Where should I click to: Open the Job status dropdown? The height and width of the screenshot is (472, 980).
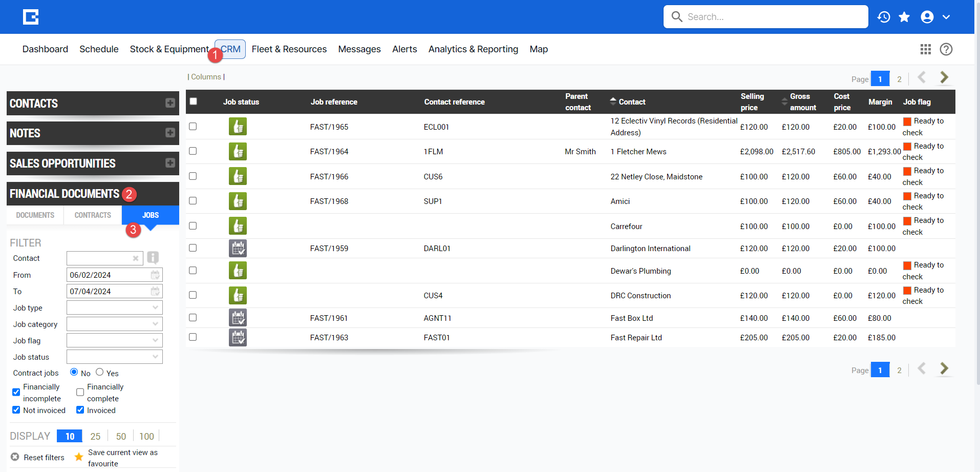tap(115, 357)
